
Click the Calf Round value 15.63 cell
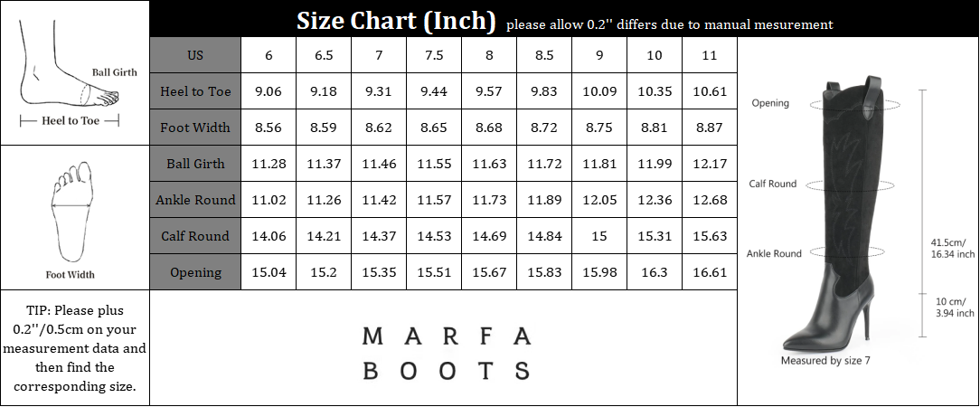click(x=710, y=236)
